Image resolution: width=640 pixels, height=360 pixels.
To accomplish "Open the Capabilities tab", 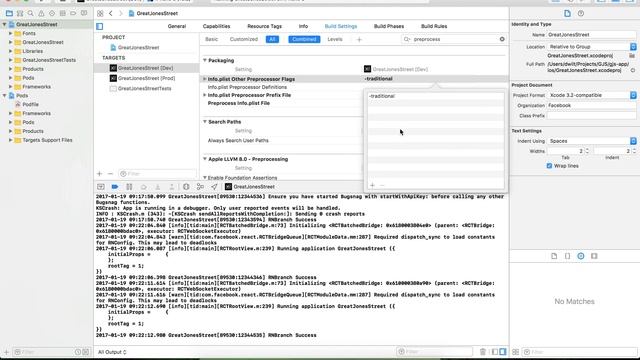I will (216, 26).
